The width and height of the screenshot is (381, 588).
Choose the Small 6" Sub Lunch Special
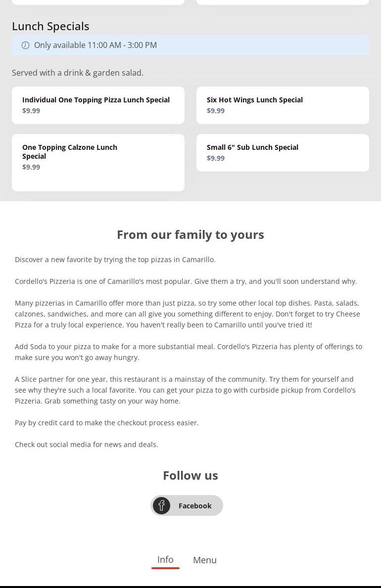click(252, 147)
